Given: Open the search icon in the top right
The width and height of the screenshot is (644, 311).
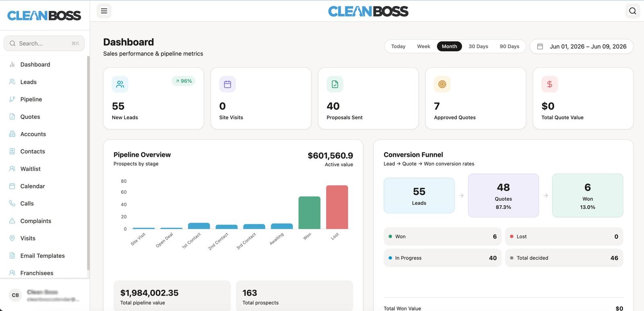Looking at the screenshot, I should point(632,11).
